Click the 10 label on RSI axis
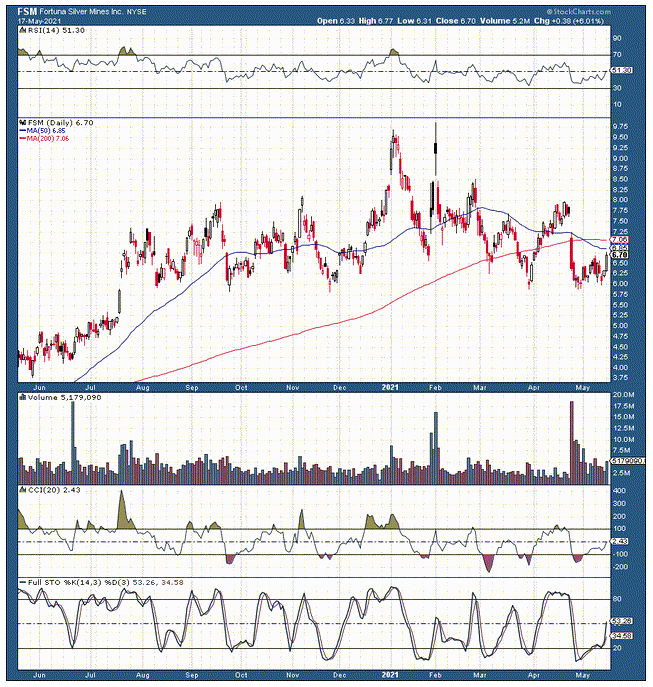The height and width of the screenshot is (687, 653). coord(618,104)
